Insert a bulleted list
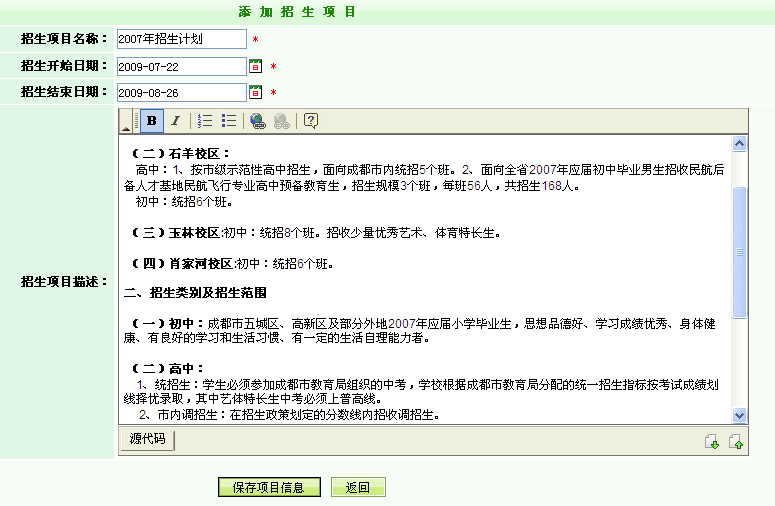 pyautogui.click(x=229, y=121)
